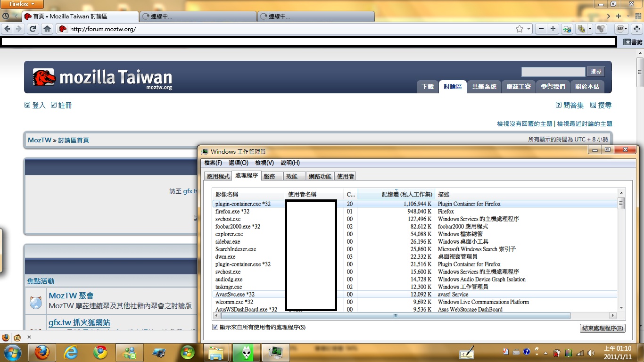Select the AvastSvc.exe *32 process row
The height and width of the screenshot is (362, 644).
[415, 295]
